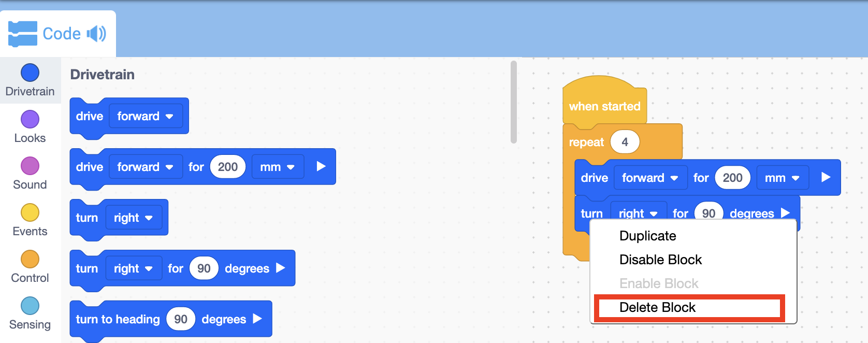Open the Looks block category
Viewport: 868px width, 343px height.
(x=30, y=119)
